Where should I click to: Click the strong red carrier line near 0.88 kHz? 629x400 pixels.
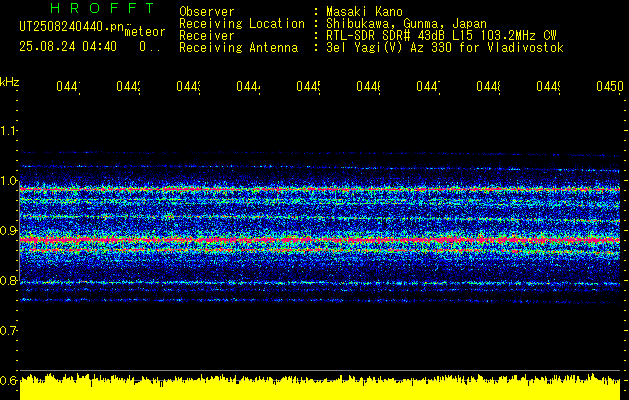tap(320, 240)
